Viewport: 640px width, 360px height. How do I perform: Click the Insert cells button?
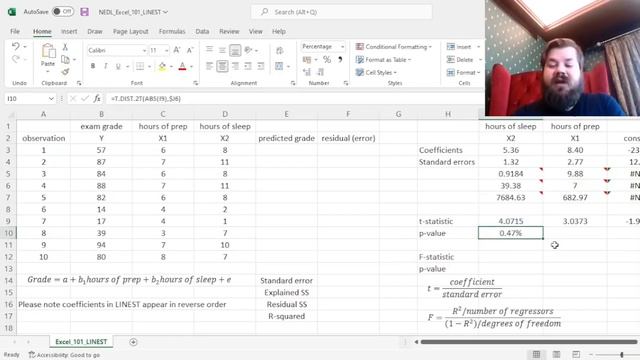(459, 47)
